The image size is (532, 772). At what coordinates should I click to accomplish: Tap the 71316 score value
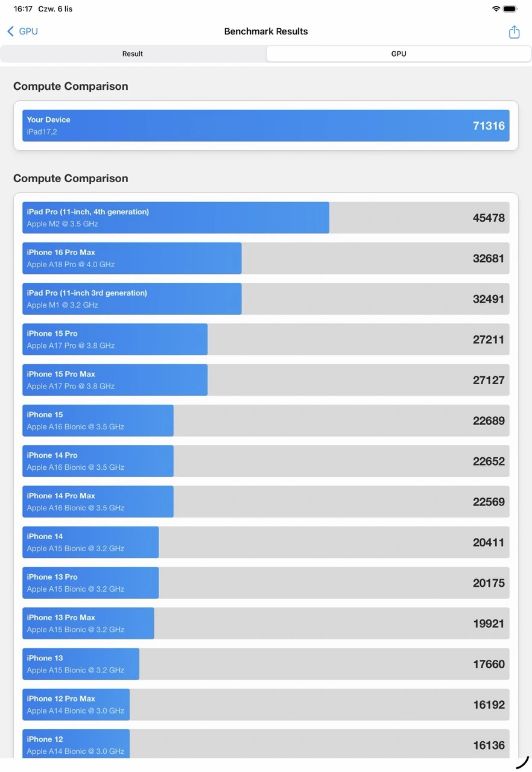489,125
